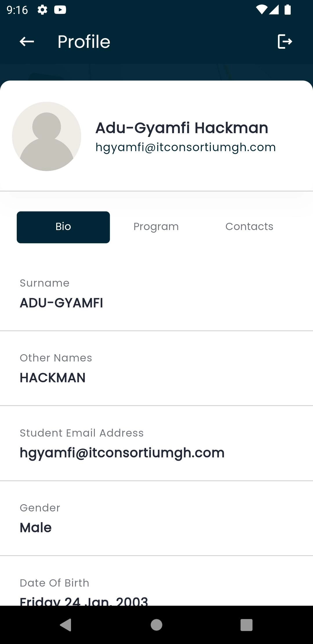The height and width of the screenshot is (644, 313).
Task: Tap the Adu-Gyamfi Hackman name heading
Action: point(182,128)
